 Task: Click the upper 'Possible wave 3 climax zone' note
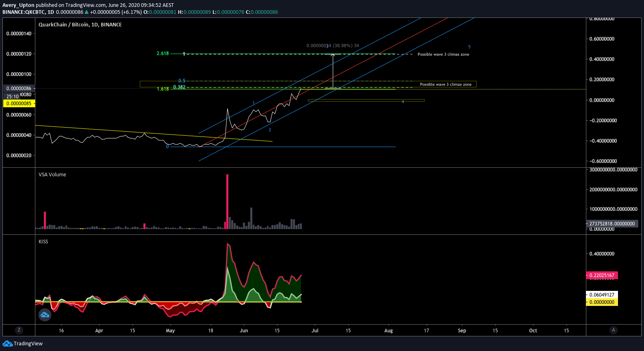click(443, 54)
